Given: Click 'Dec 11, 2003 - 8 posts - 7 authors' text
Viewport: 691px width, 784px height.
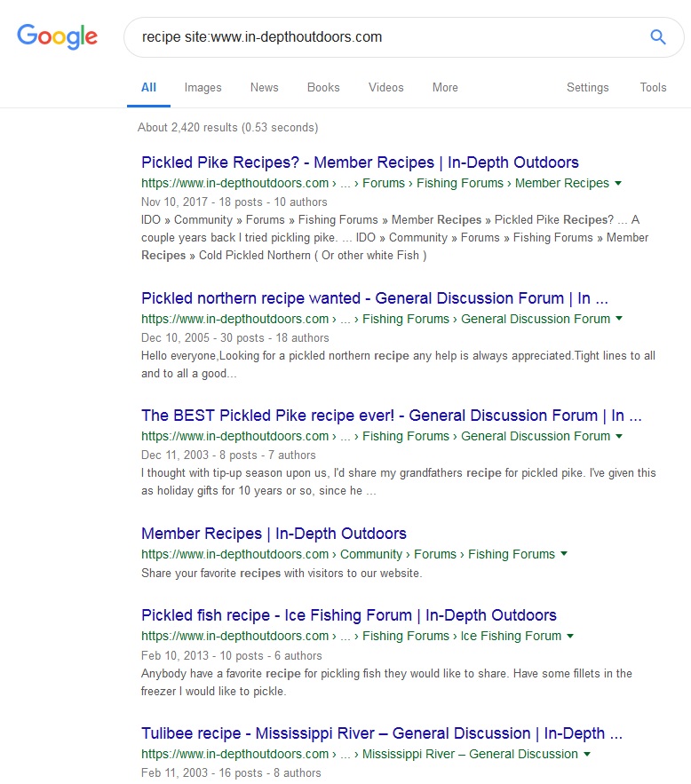Looking at the screenshot, I should tap(228, 455).
